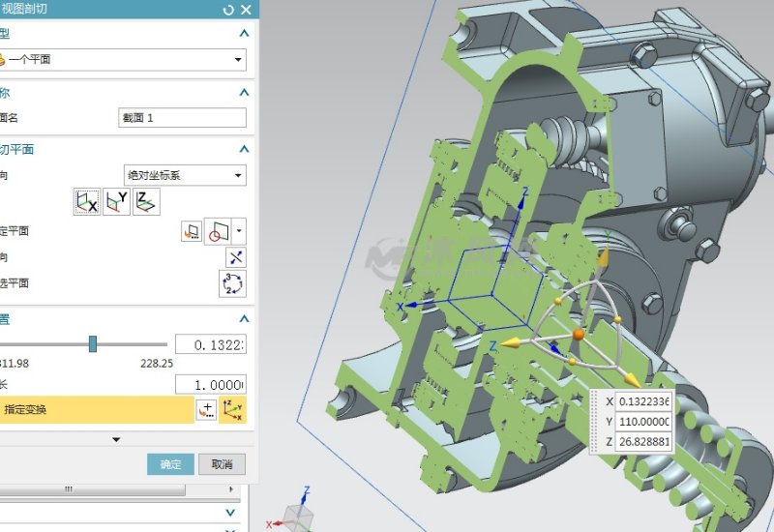Expand the dialog with bottom black arrow

point(117,440)
